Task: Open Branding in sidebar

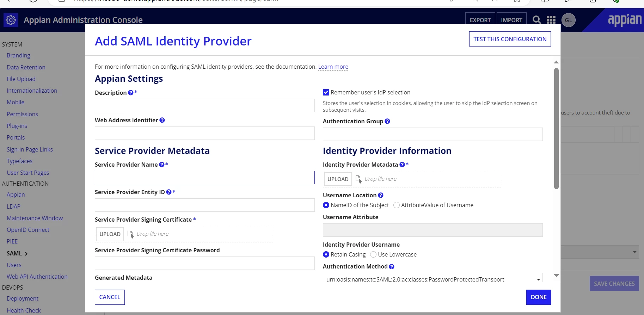Action: (18, 55)
